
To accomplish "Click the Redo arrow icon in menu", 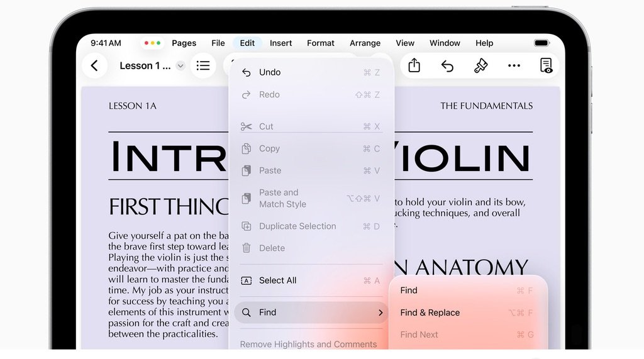I will [246, 95].
